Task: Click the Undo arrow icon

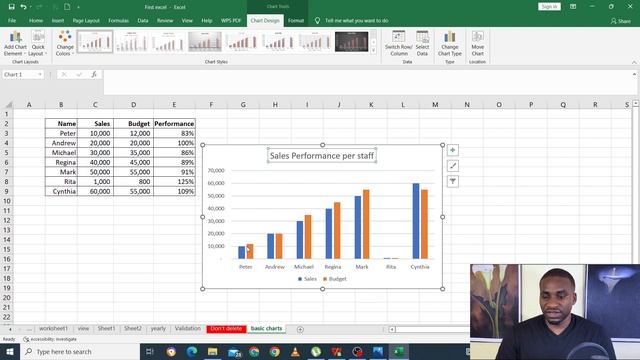Action: tap(24, 7)
